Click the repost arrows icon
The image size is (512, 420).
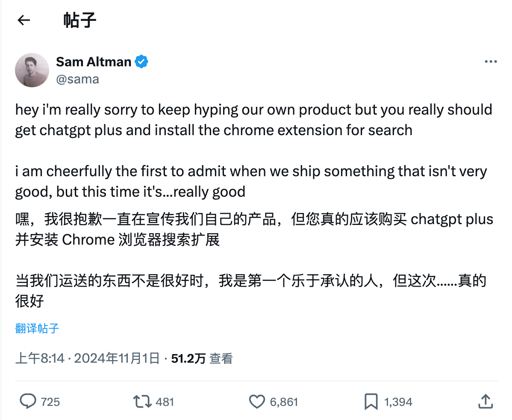point(141,402)
